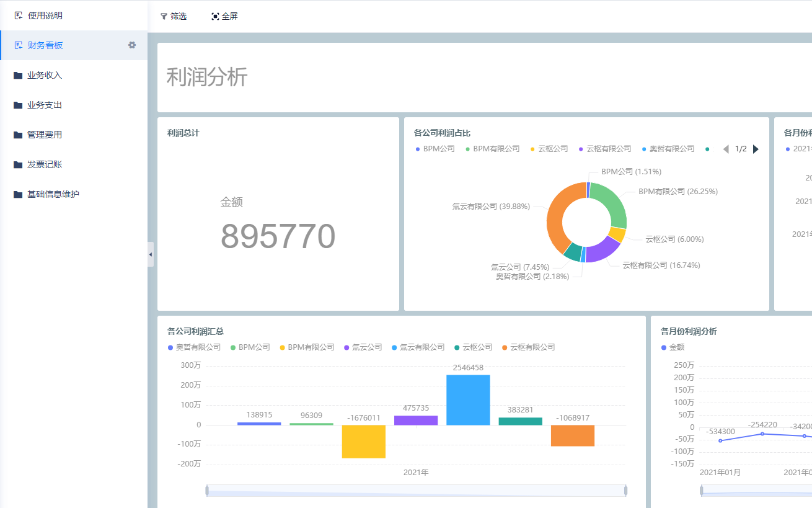This screenshot has height=508, width=812.
Task: Click the folder icon next to 业务支出
Action: pos(18,105)
